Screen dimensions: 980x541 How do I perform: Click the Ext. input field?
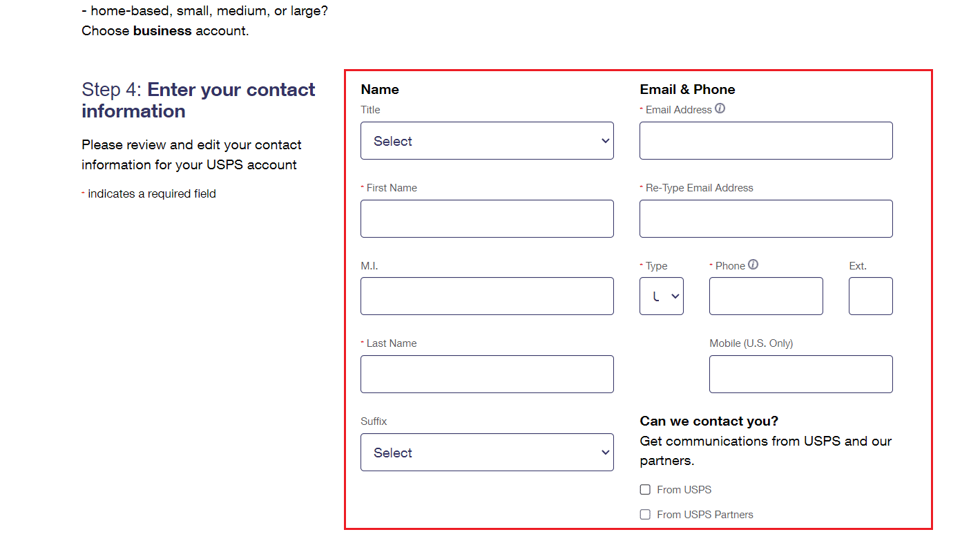tap(870, 296)
